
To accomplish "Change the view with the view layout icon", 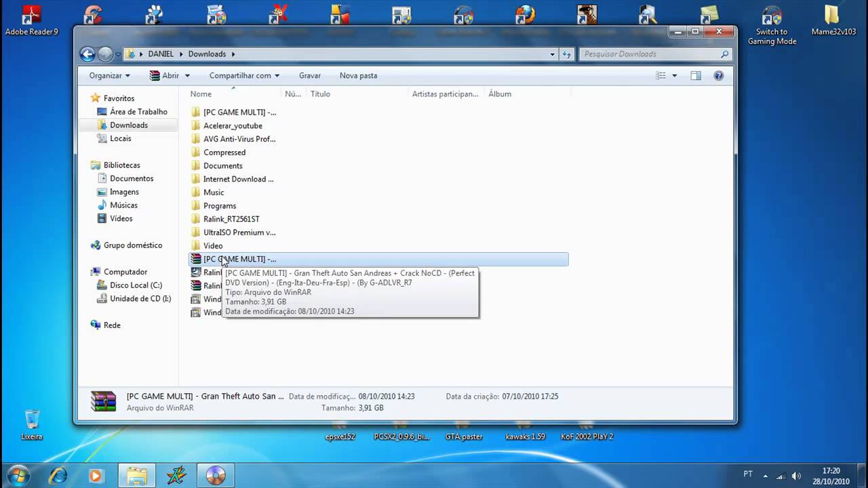I will [660, 76].
